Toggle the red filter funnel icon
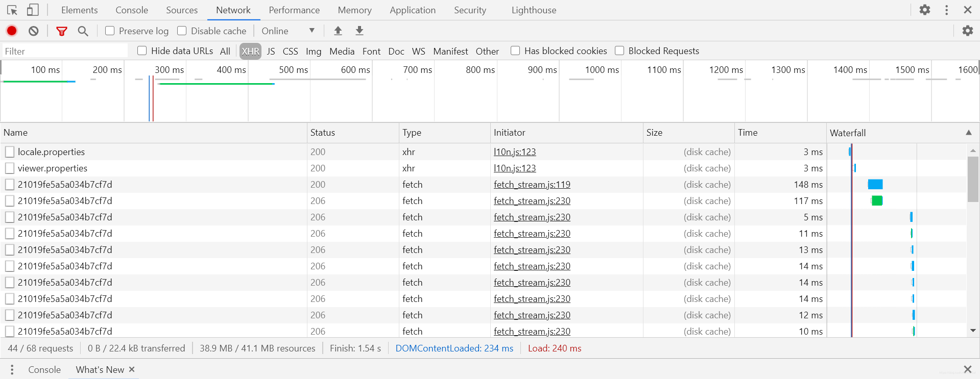 (x=62, y=31)
